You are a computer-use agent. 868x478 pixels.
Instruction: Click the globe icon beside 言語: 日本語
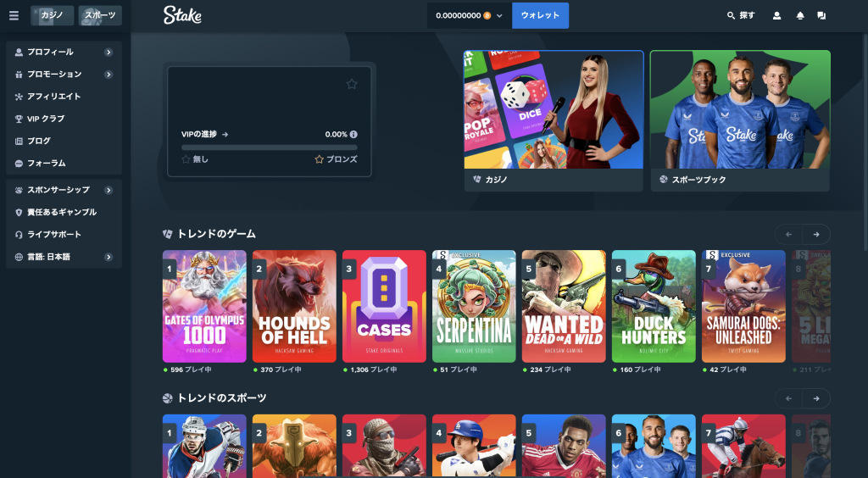(19, 257)
